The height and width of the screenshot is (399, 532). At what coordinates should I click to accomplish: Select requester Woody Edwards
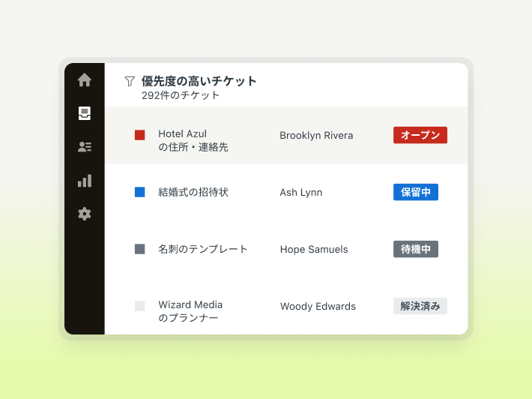[x=318, y=306]
